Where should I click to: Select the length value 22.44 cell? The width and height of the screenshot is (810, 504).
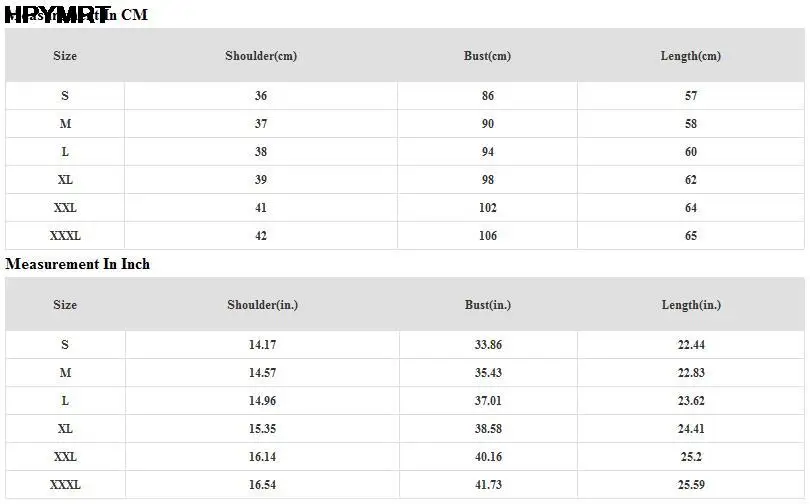691,345
